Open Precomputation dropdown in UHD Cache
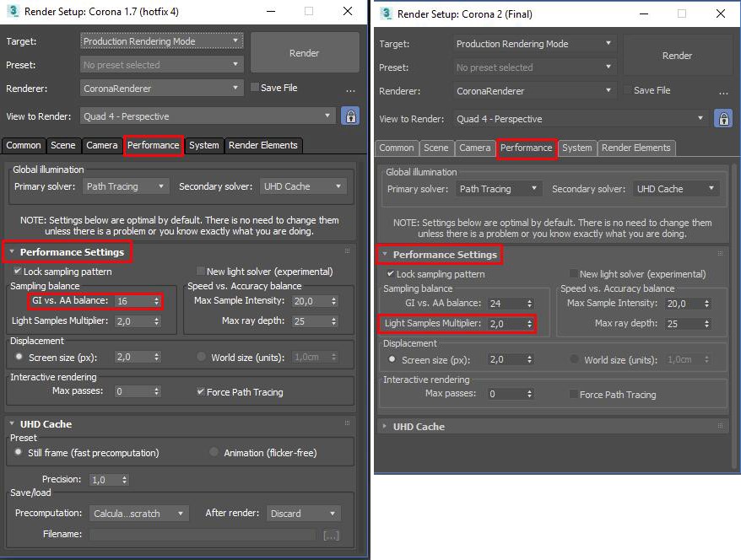This screenshot has width=741, height=560. click(x=139, y=514)
